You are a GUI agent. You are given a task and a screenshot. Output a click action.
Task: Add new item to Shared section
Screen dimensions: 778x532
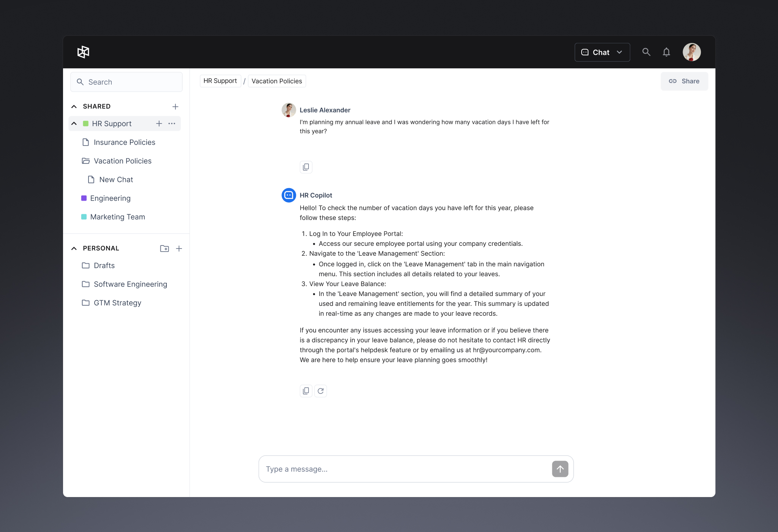point(175,107)
